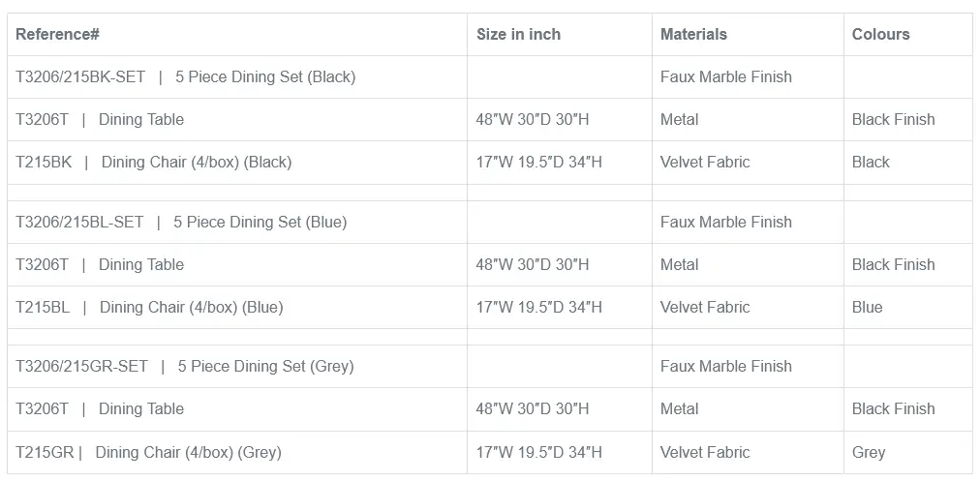Image resolution: width=980 pixels, height=481 pixels.
Task: Click the Reference# column header
Action: tap(58, 35)
